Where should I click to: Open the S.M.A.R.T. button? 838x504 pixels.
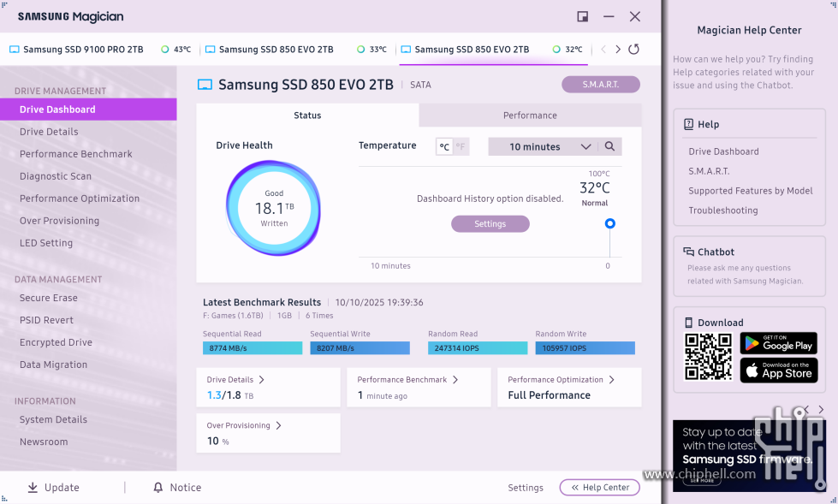(600, 85)
